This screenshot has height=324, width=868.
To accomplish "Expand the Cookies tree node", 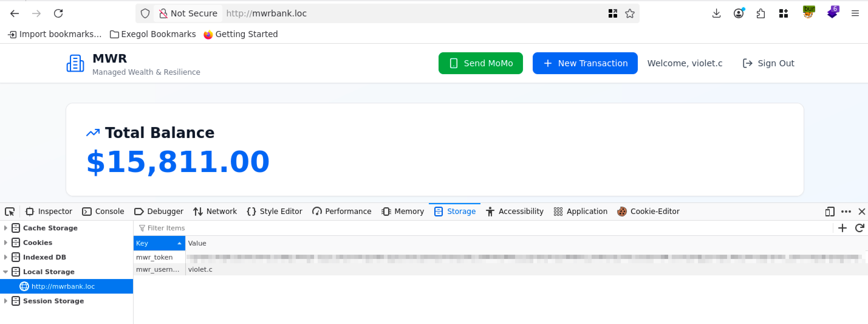I will coord(5,243).
